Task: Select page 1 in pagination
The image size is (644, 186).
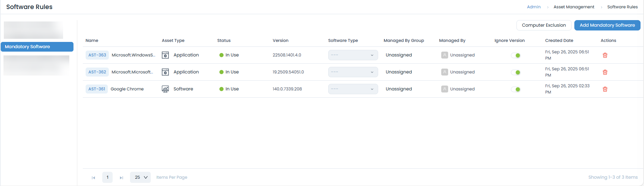Action: [x=107, y=177]
